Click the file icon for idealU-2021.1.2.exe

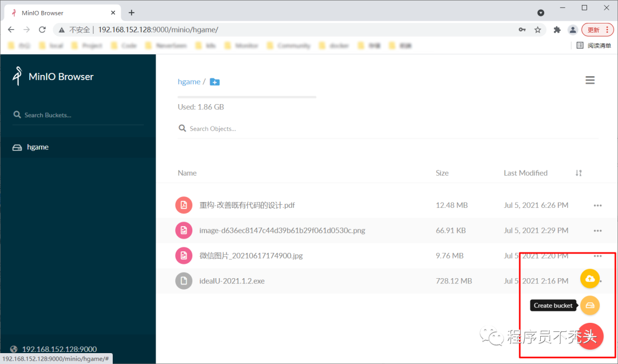[184, 281]
